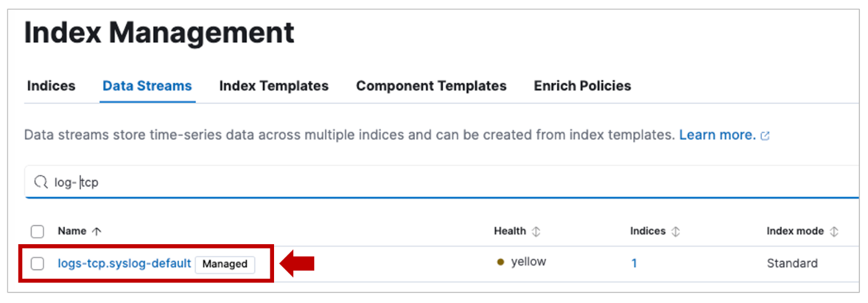Viewport: 868px width, 303px height.
Task: Open the Enrich Policies tab
Action: click(x=582, y=86)
